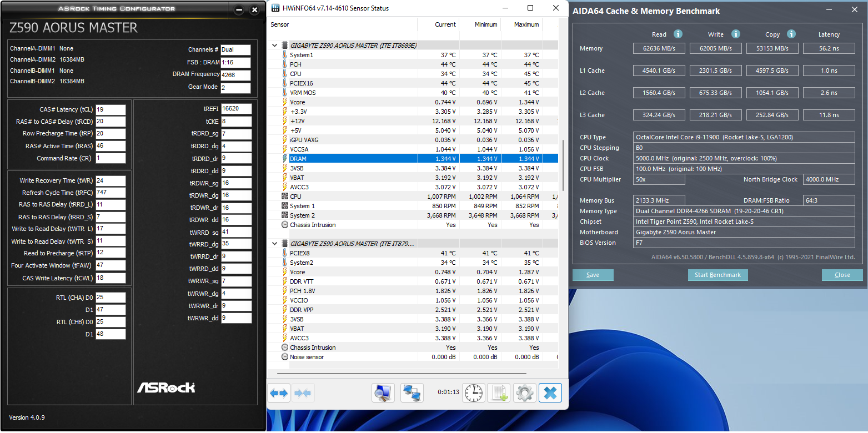Click chip icon of GIGABYTE ITE IT8689E group

(x=285, y=46)
